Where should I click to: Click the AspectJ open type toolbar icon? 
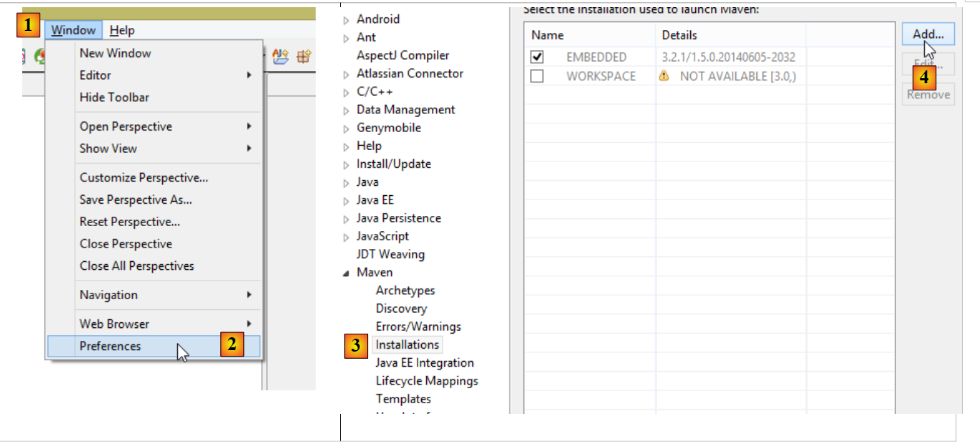280,56
